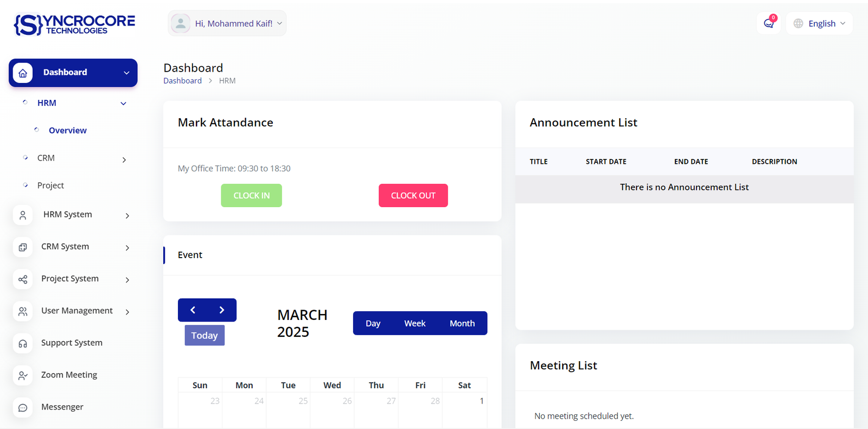Open the Zoom Meeting sidebar item
This screenshot has width=868, height=429.
(69, 375)
